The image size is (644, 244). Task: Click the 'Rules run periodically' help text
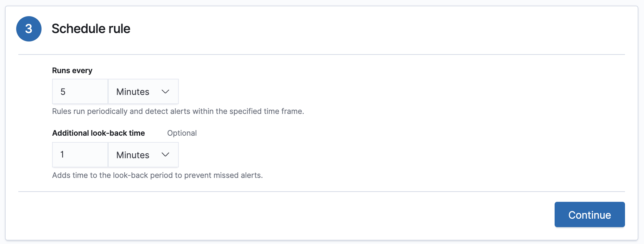[x=178, y=111]
